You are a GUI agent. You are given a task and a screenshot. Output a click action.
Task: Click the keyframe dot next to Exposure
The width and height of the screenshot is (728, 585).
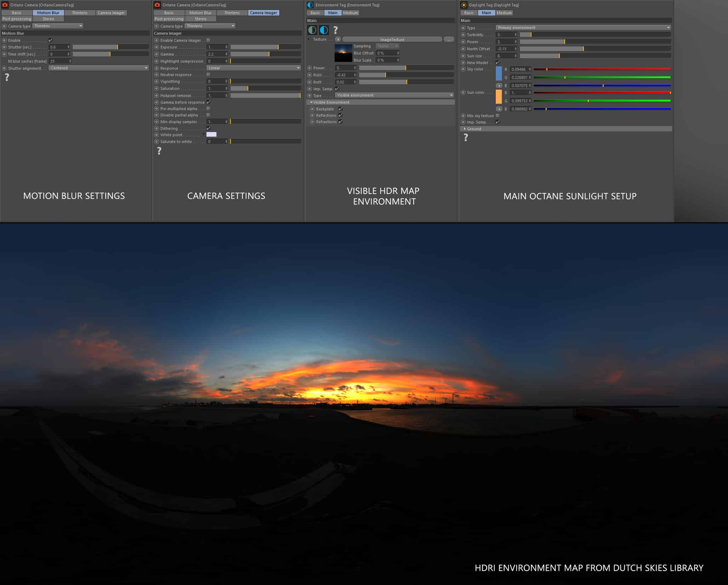(157, 47)
